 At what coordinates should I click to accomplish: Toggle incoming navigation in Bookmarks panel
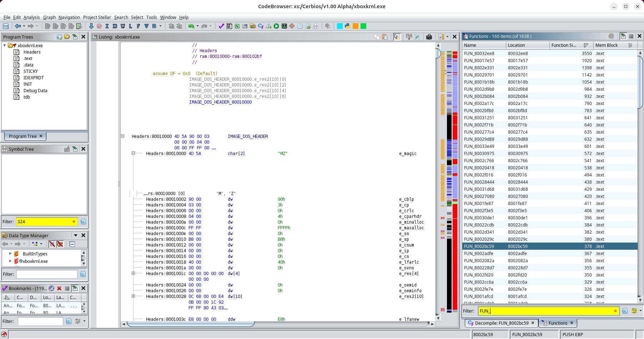(x=75, y=288)
